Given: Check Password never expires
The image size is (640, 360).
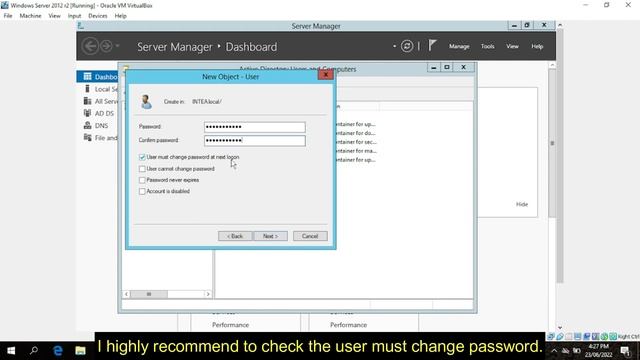Looking at the screenshot, I should [x=142, y=180].
